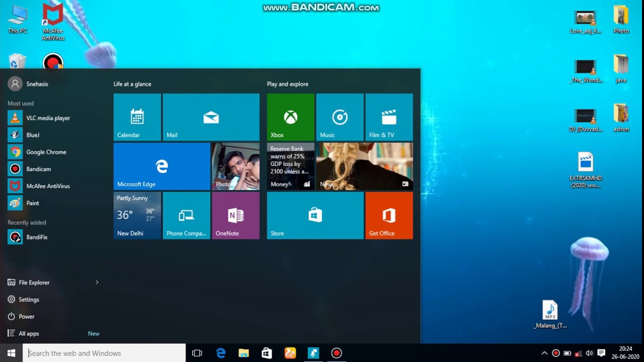The height and width of the screenshot is (362, 644).
Task: Open UC Browser from the taskbar
Action: [290, 353]
